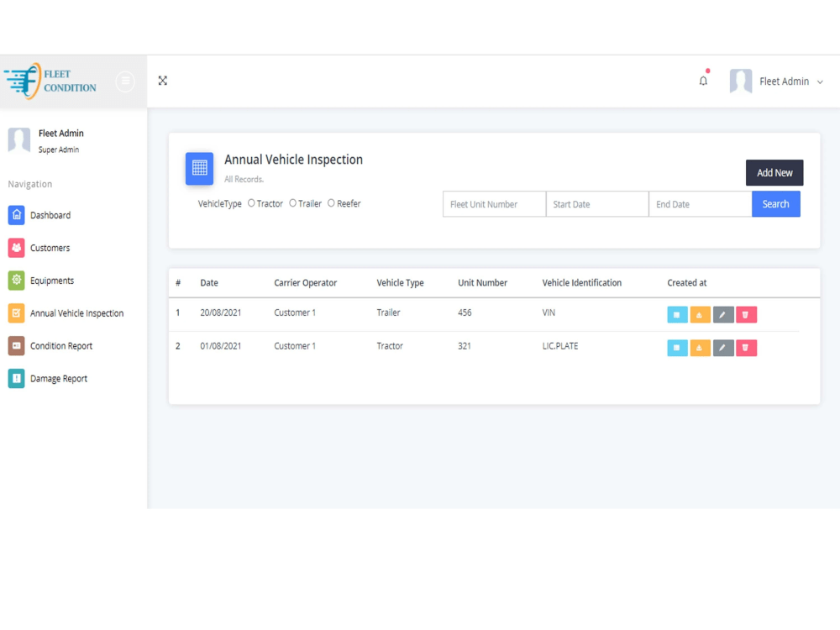Edit the inspection dated 20/08/2021

click(x=723, y=315)
